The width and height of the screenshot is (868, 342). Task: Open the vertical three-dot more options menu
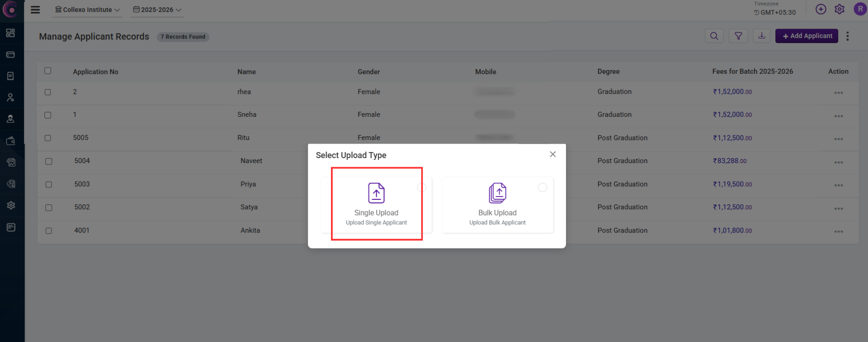click(848, 36)
